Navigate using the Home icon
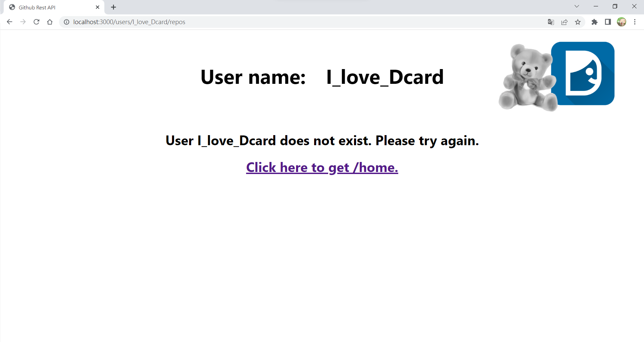 click(50, 22)
